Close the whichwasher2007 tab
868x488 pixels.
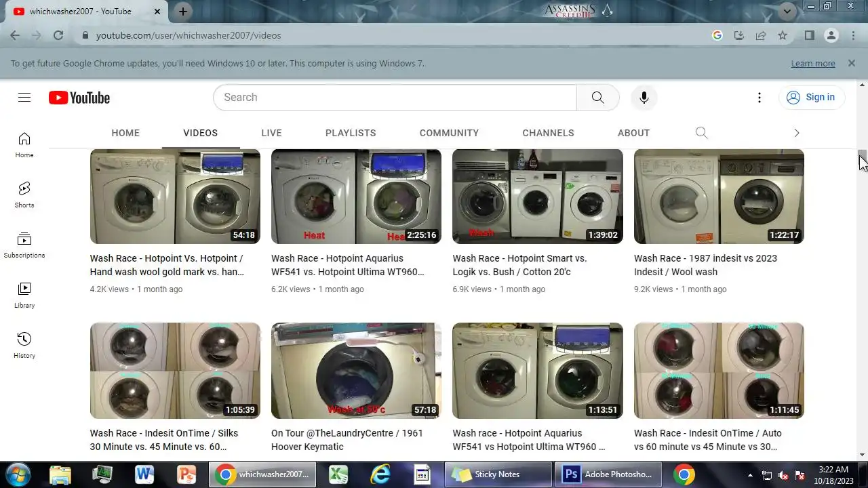[157, 12]
